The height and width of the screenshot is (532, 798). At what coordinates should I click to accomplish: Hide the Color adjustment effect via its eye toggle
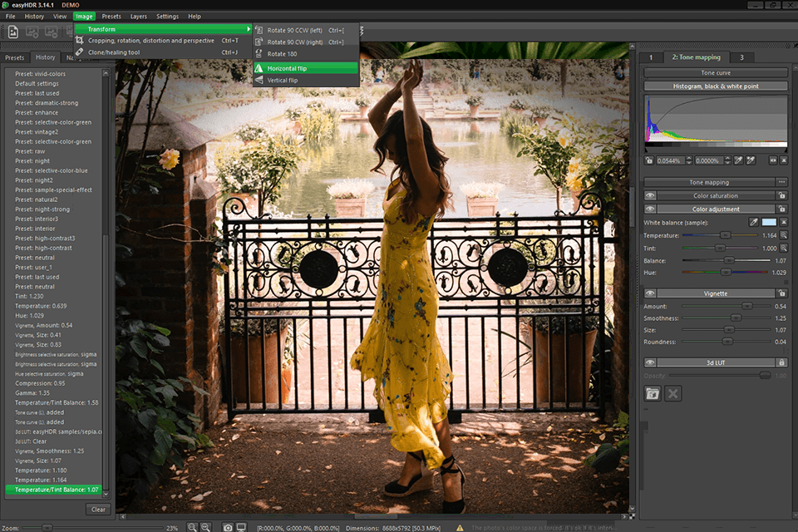(x=649, y=208)
